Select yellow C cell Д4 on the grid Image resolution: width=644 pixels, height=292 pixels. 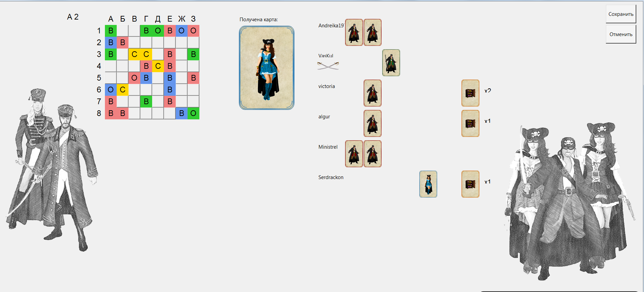(158, 66)
